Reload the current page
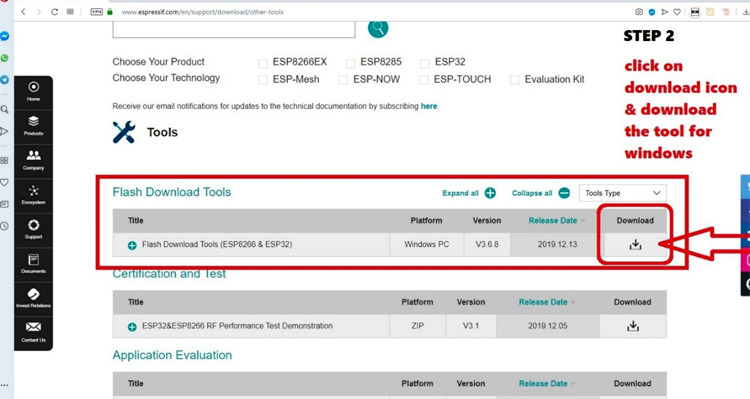Screen dimensions: 750x399 click(55, 11)
